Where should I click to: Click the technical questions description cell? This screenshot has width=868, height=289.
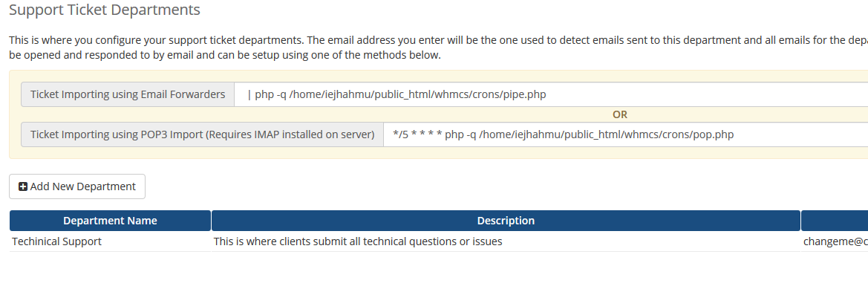(358, 241)
